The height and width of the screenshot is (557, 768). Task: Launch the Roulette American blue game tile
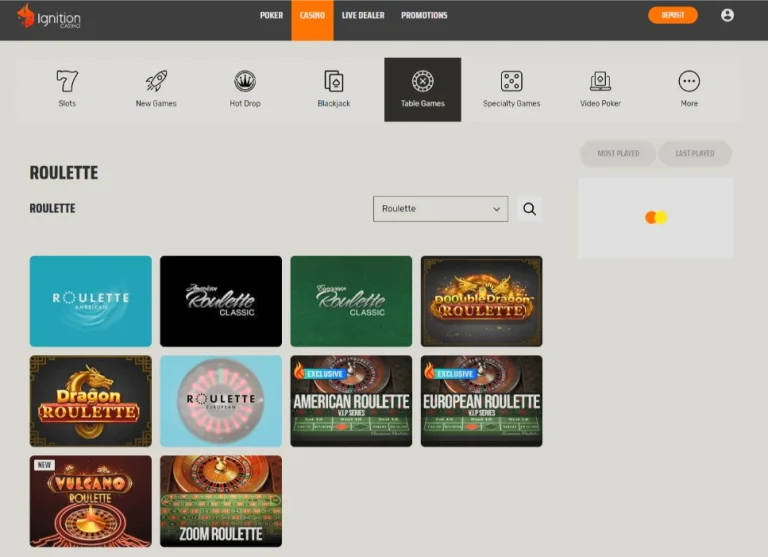tap(91, 301)
